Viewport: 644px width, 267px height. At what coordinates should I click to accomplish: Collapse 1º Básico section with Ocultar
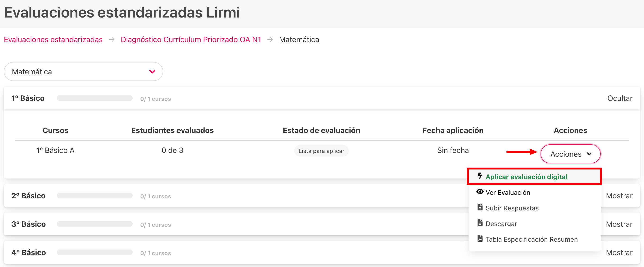click(x=620, y=98)
